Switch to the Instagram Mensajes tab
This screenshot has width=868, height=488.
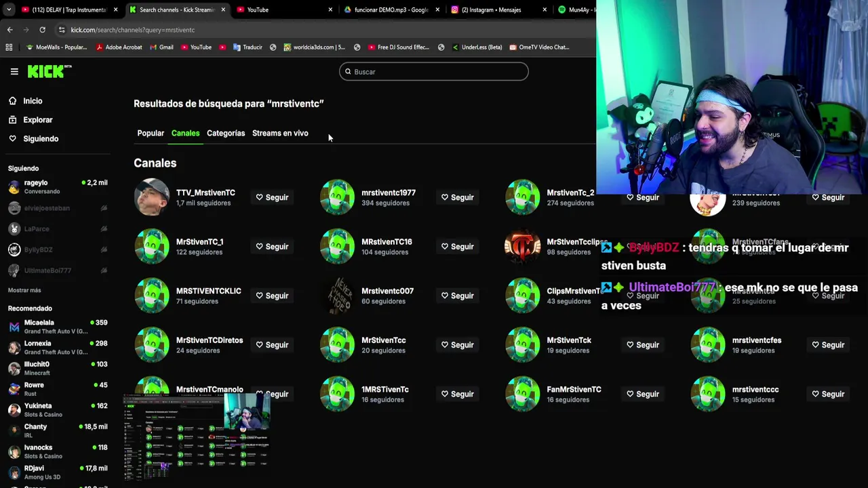pos(498,9)
